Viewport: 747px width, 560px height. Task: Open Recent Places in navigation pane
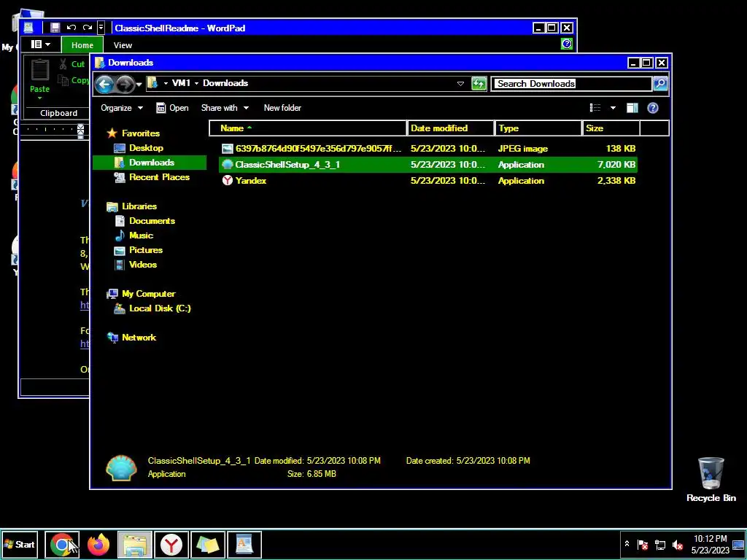[159, 177]
